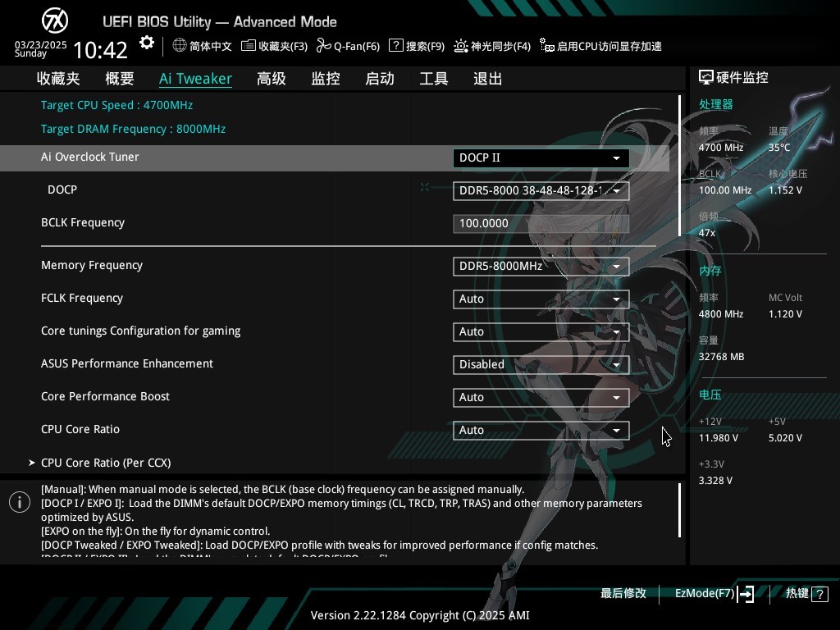Open ASUS Performance Enhancement dropdown
Image resolution: width=840 pixels, height=630 pixels.
541,364
